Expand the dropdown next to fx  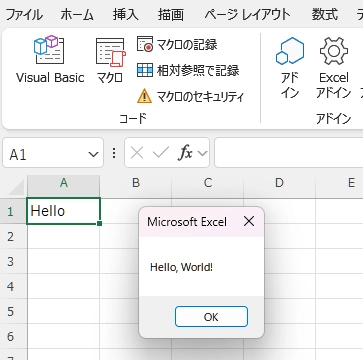(x=202, y=153)
